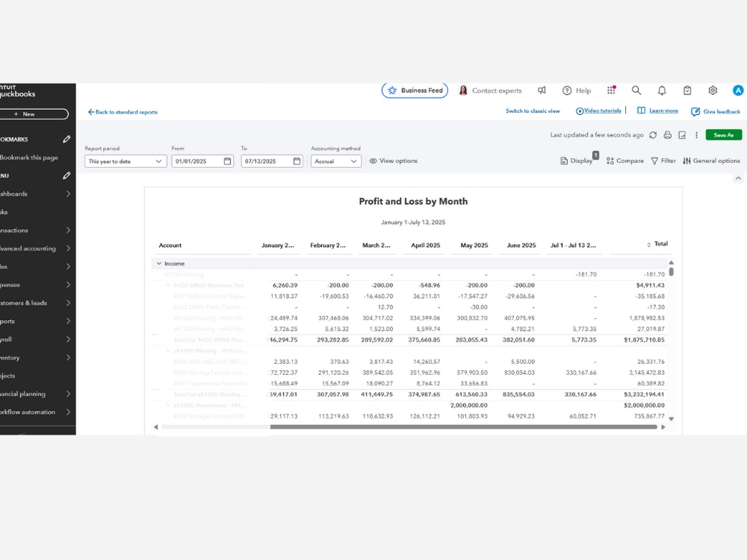This screenshot has height=560, width=747.
Task: Click the horizontal scrollbar left arrow
Action: (x=156, y=427)
